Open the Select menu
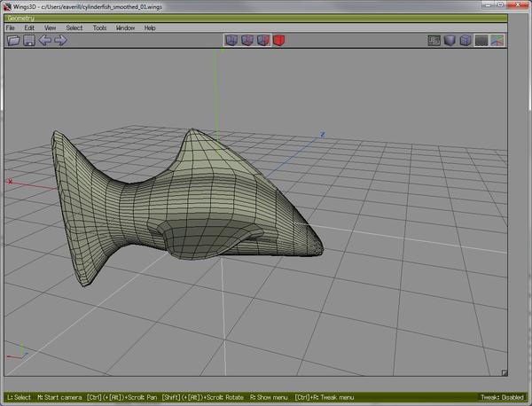The height and width of the screenshot is (406, 532). 74,27
